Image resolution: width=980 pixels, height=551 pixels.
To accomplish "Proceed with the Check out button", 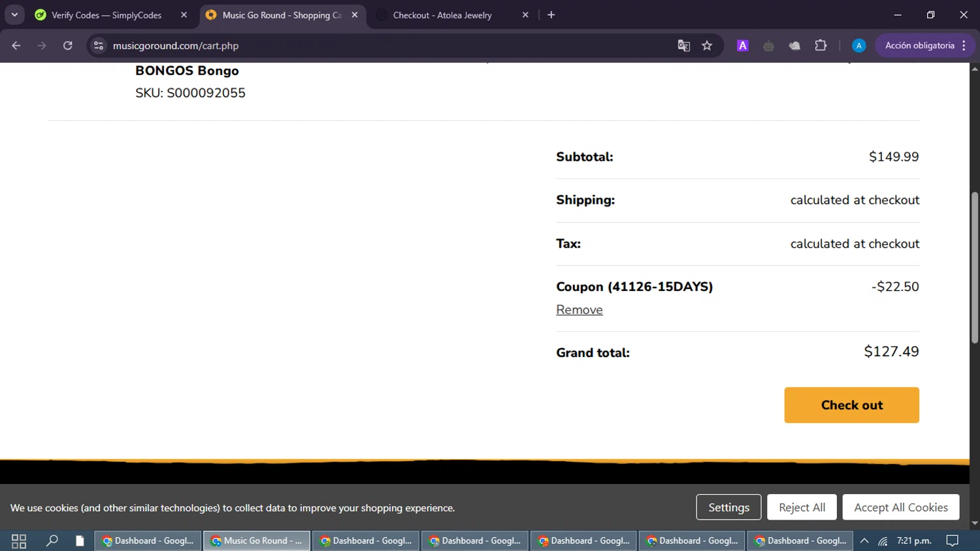I will pos(851,405).
